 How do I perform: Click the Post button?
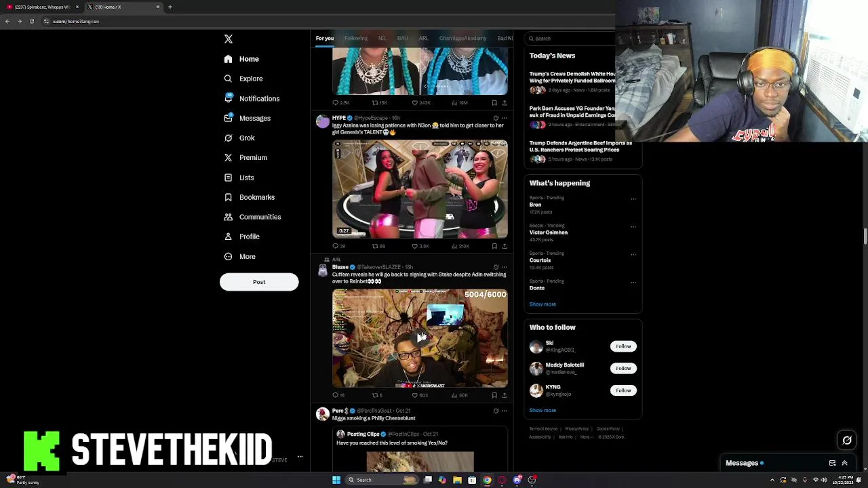pos(259,282)
